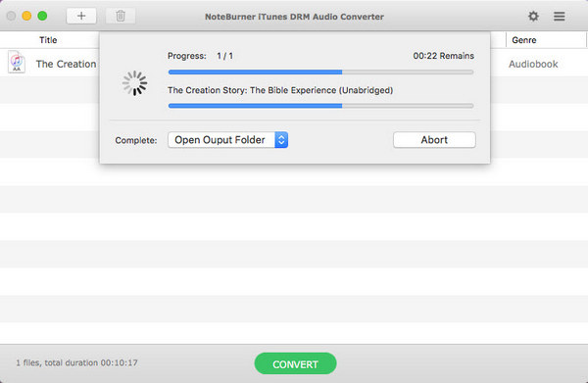Click the trash delete button
The width and height of the screenshot is (588, 383).
(121, 16)
